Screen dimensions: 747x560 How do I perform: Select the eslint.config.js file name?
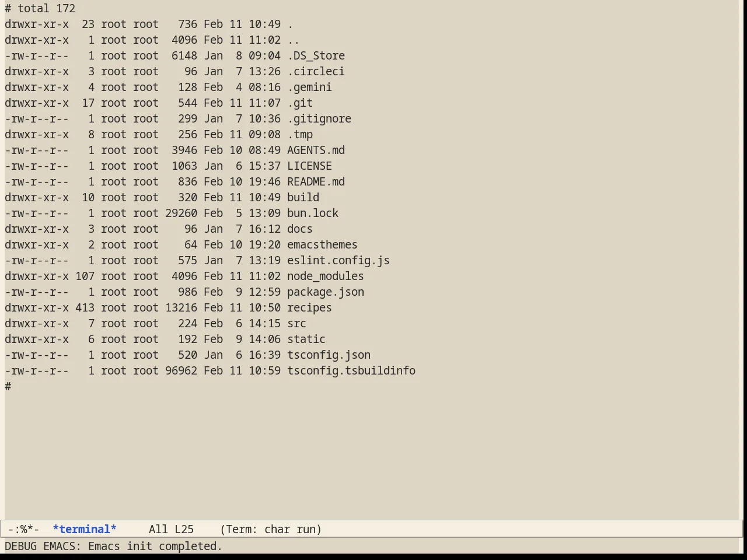pos(338,260)
